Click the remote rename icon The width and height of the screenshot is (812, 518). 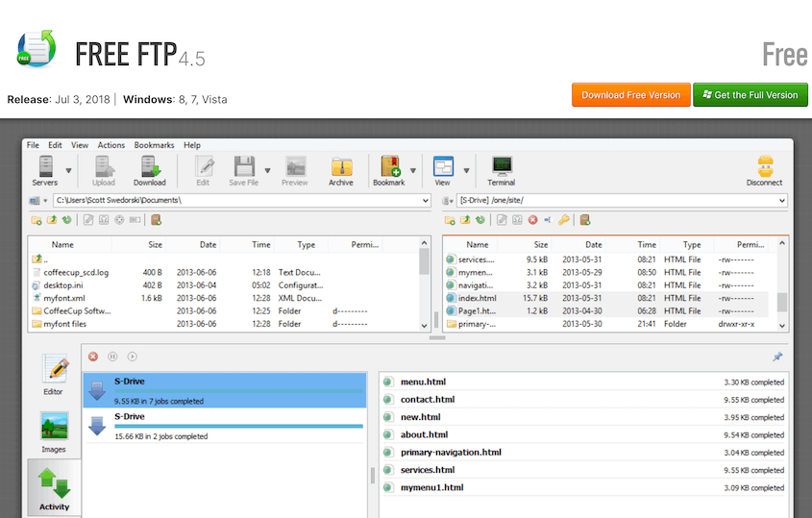coord(548,220)
